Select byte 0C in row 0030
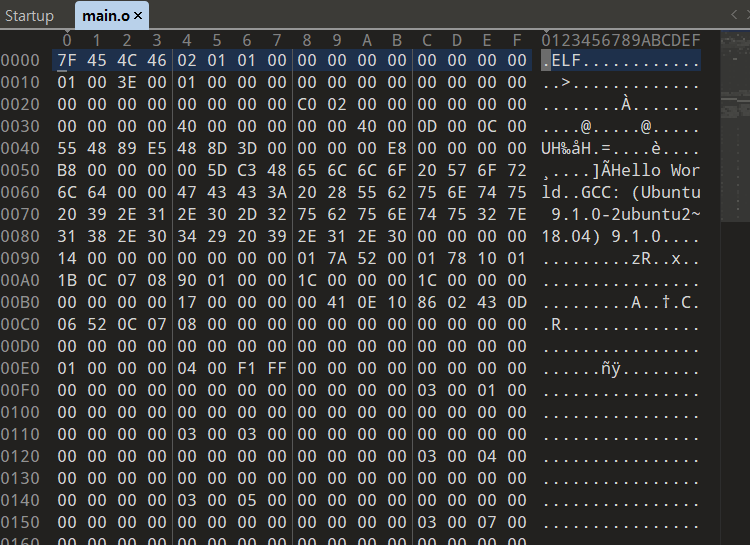Screen dimensions: 750x545 487,126
